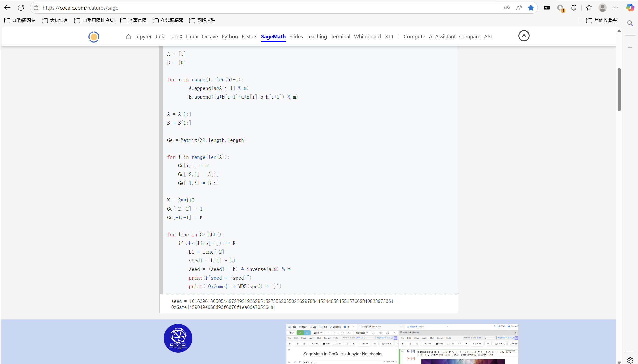Screen dimensions: 638x364
Task: Click the browser back arrow
Action: (x=7, y=8)
